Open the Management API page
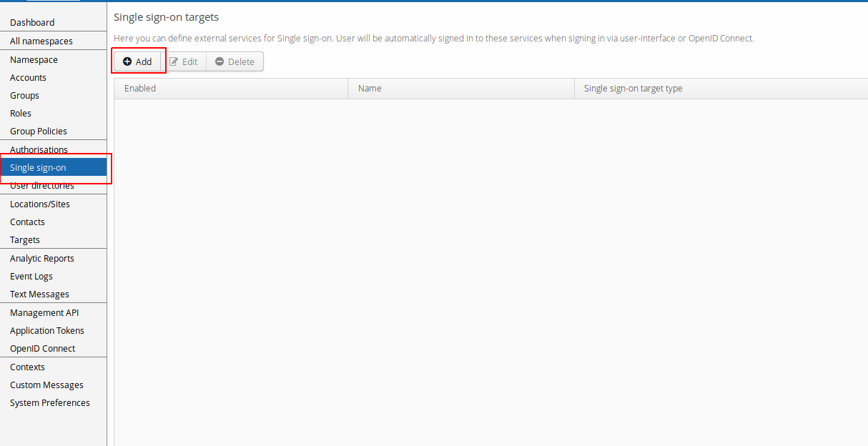 (44, 313)
